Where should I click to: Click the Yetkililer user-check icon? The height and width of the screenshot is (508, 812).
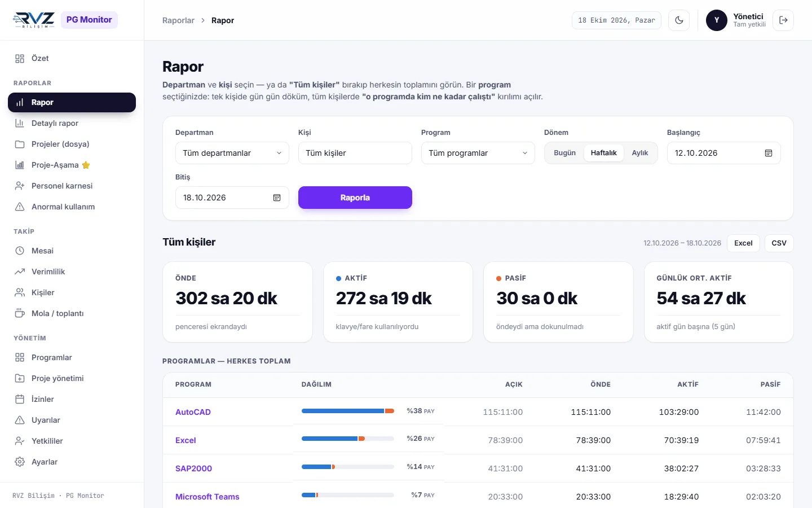point(20,441)
